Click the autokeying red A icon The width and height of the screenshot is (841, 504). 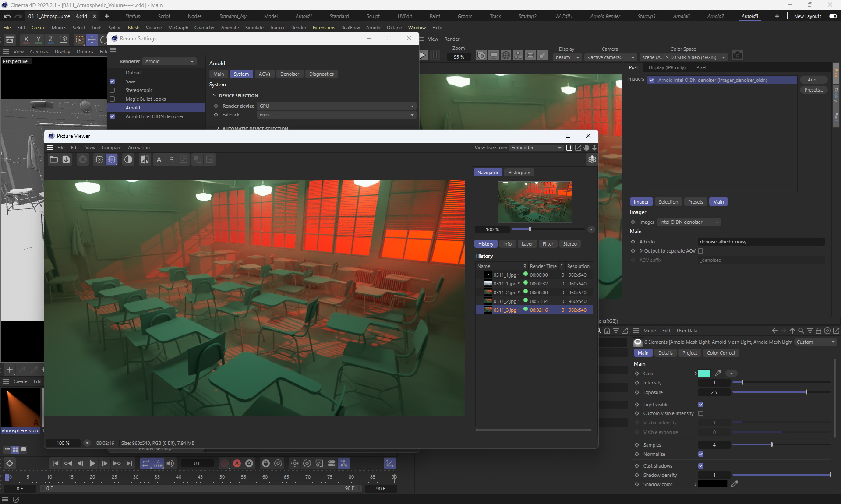237,463
